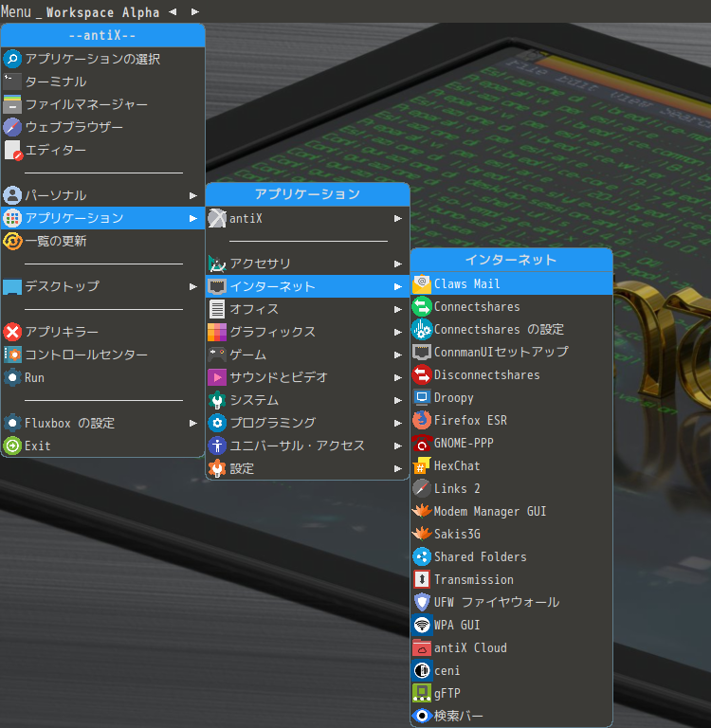Click Exit in the antiX menu
This screenshot has width=711, height=728.
[102, 446]
